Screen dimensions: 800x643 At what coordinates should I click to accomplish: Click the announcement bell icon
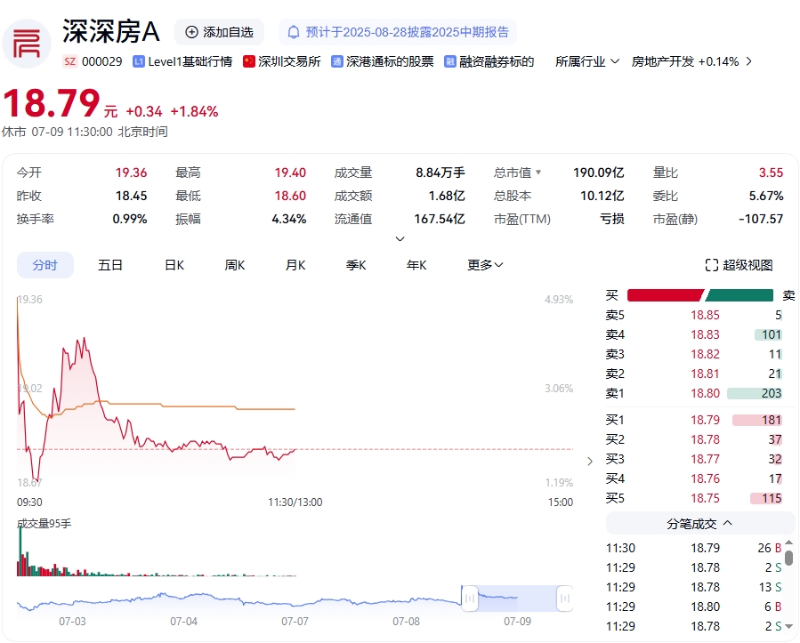(291, 31)
